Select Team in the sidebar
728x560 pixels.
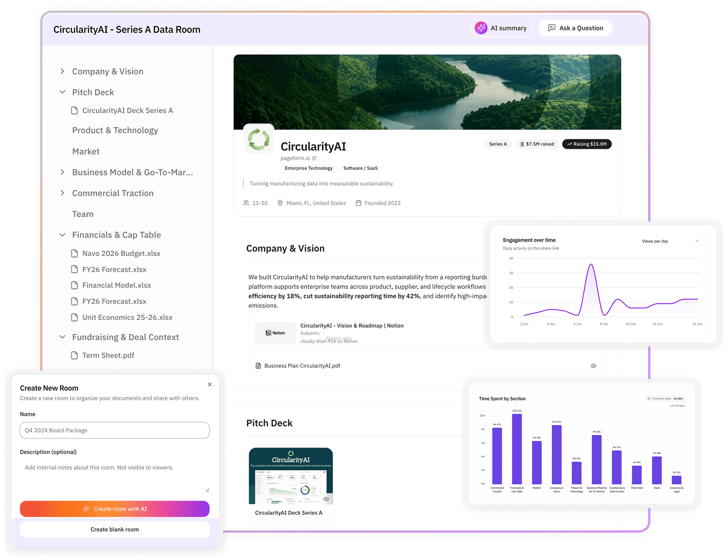point(83,214)
